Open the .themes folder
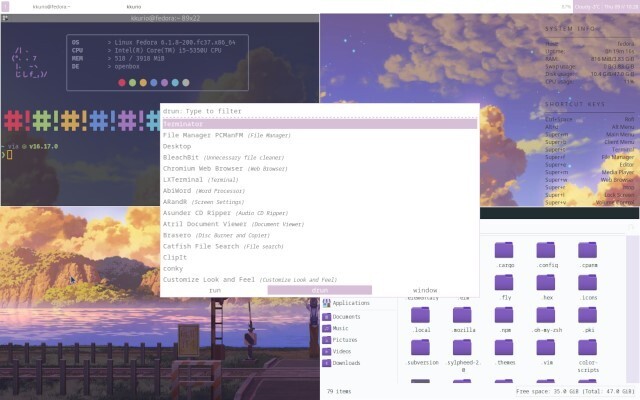The image size is (640, 400). (504, 347)
